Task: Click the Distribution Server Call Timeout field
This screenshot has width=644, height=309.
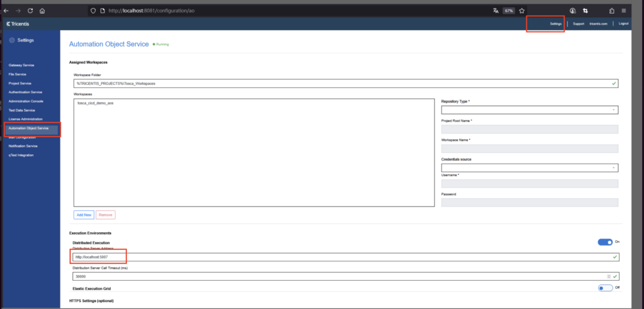Action: 346,276
